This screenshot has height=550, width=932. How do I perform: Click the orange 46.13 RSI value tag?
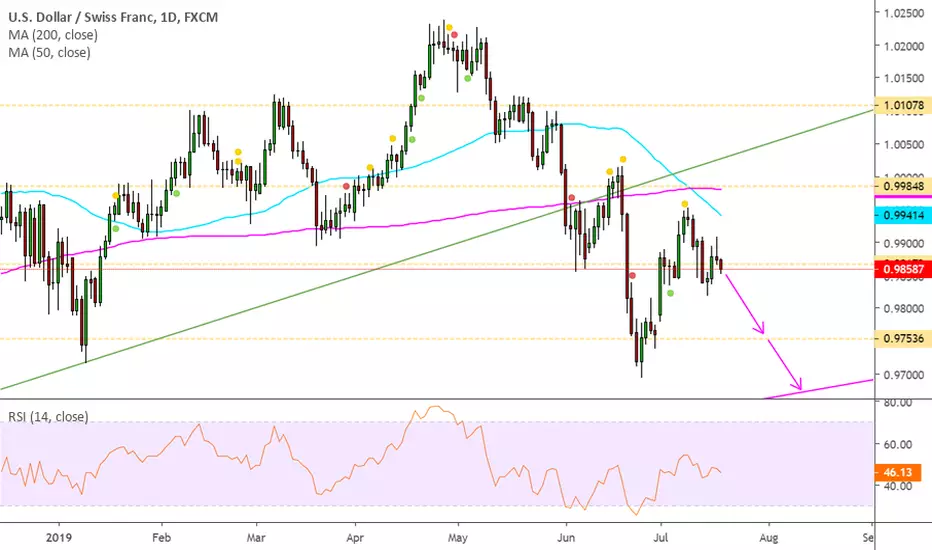[x=898, y=473]
